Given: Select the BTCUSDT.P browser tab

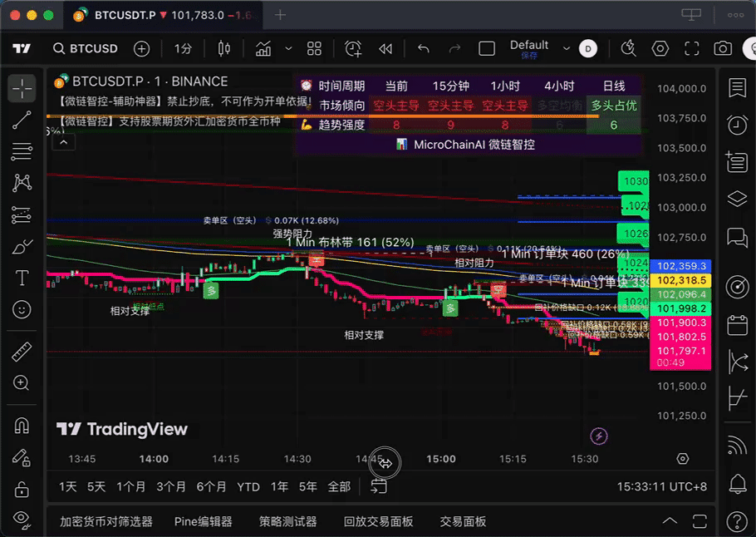Looking at the screenshot, I should coord(163,15).
